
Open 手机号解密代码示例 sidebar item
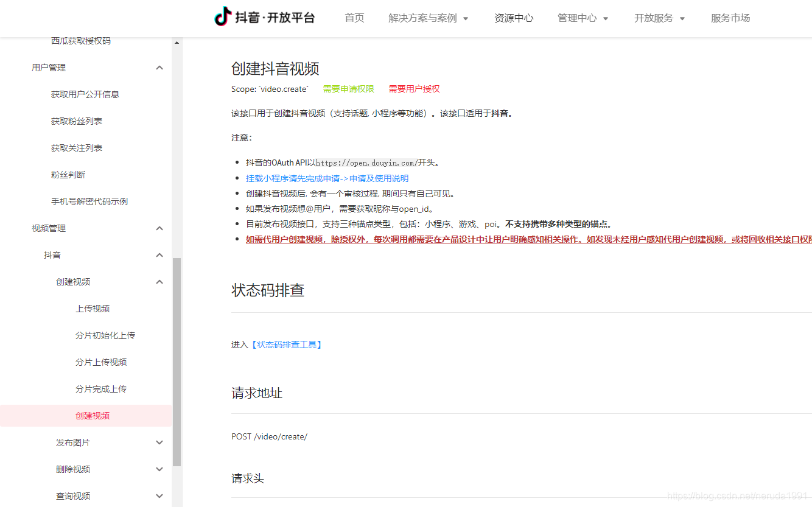click(x=89, y=201)
